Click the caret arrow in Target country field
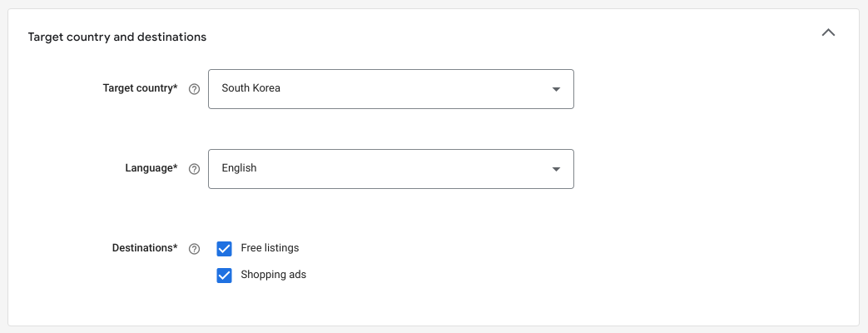Screen dimensions: 868x333 556,89
